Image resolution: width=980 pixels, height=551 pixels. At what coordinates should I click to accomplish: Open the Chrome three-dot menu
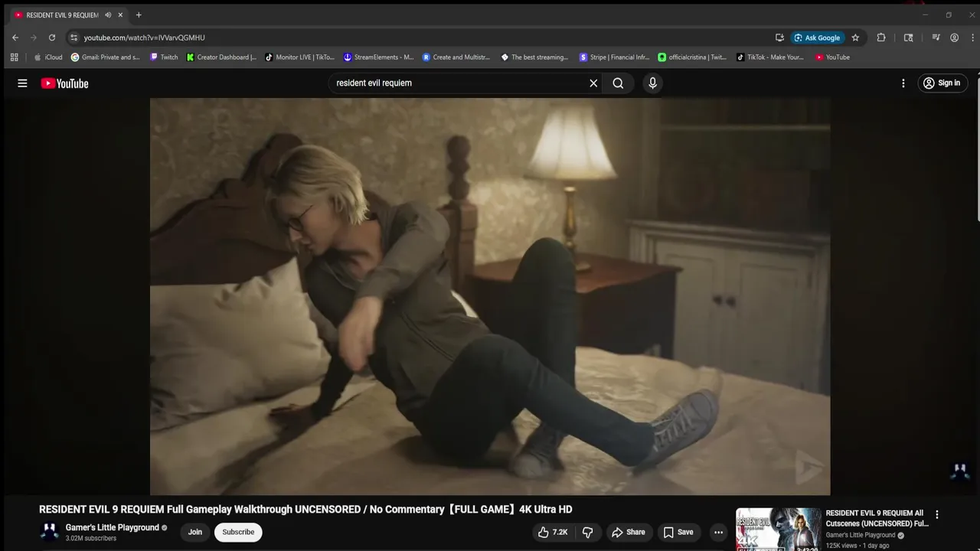[x=972, y=37]
